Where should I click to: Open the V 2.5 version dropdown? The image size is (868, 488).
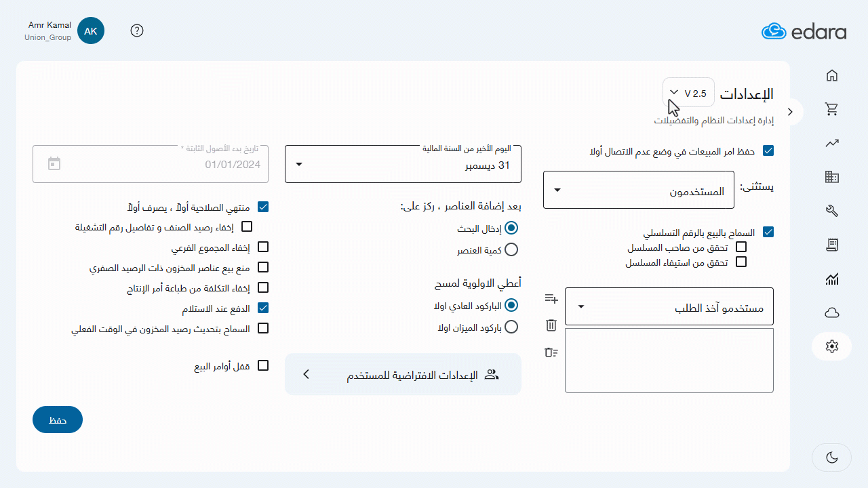[x=688, y=93]
